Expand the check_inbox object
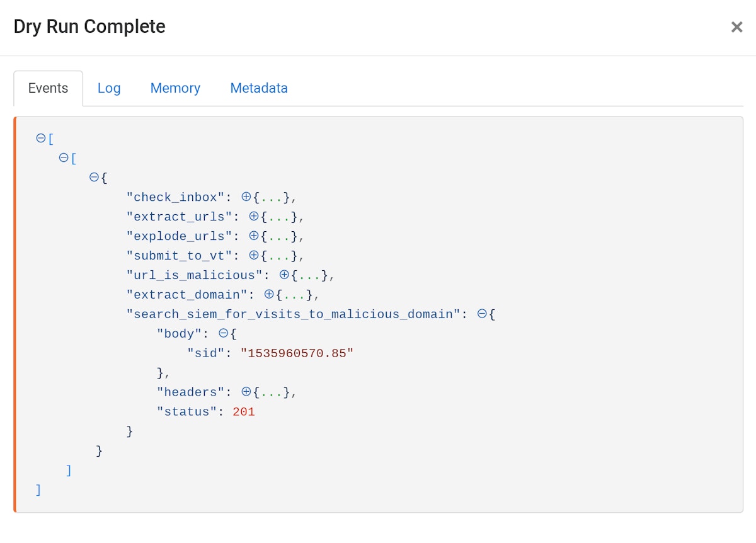Image resolution: width=756 pixels, height=543 pixels. click(246, 197)
